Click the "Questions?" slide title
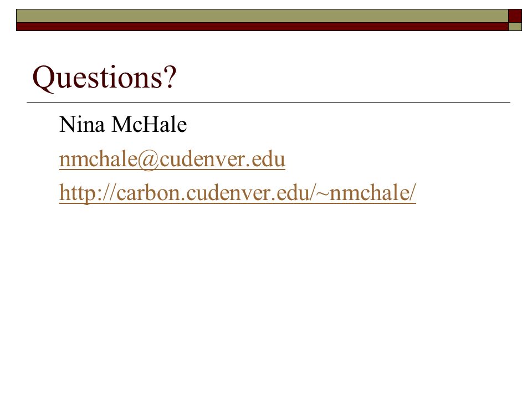 click(105, 78)
